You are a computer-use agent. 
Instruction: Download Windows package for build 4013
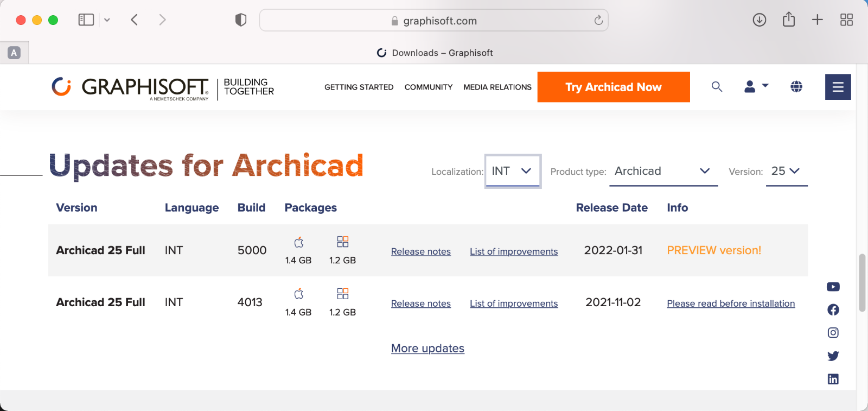coord(342,294)
